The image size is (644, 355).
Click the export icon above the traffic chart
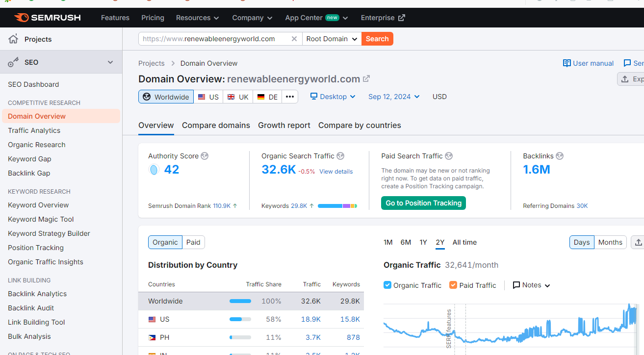click(638, 242)
